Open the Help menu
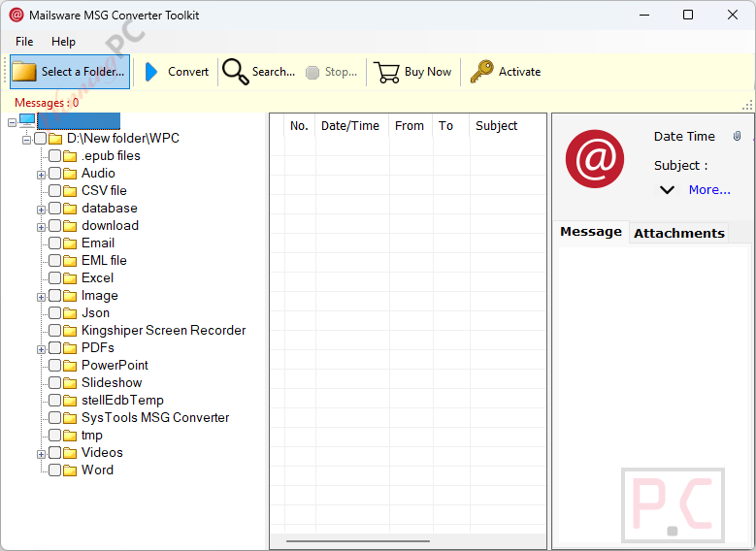The image size is (756, 551). [64, 42]
